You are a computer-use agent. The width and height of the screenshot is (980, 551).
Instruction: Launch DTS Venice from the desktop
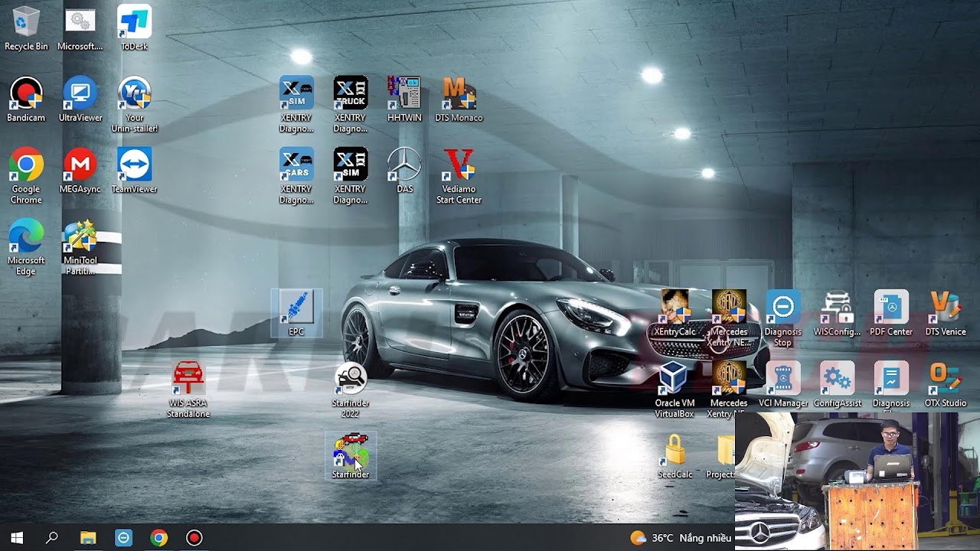pos(945,308)
